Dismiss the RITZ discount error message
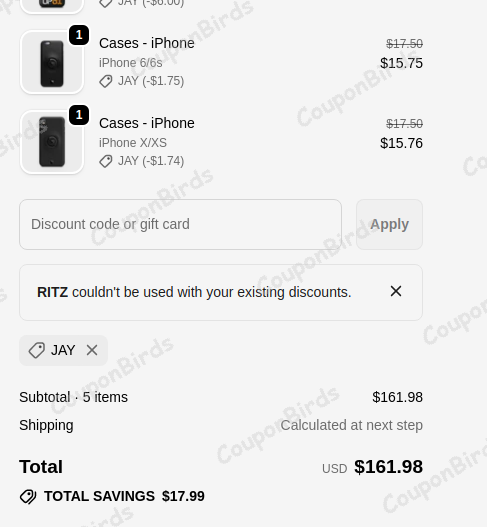The width and height of the screenshot is (487, 527). pos(396,291)
